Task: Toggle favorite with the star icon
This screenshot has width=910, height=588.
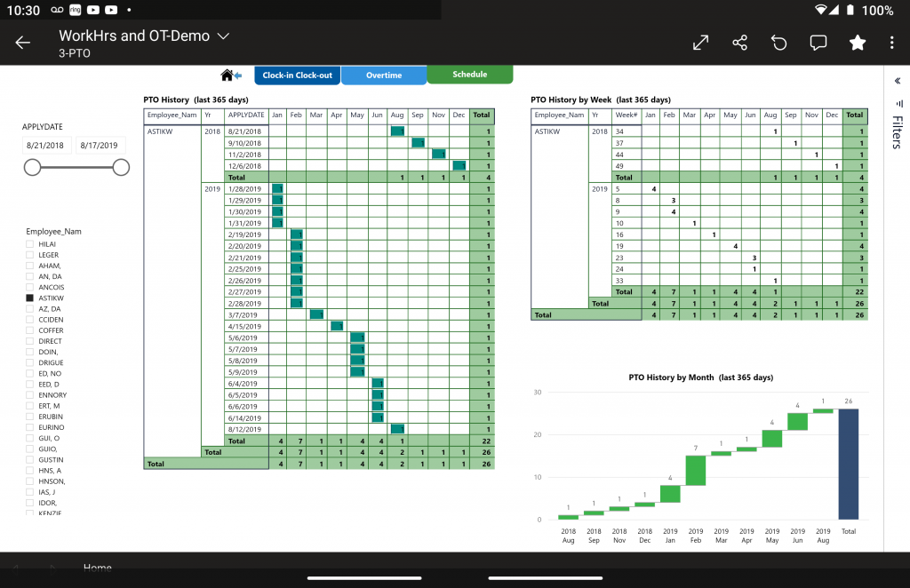Action: pyautogui.click(x=857, y=43)
